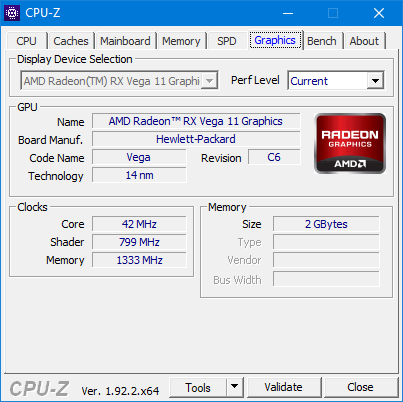
Task: Click the 1333 MHz memory clock value
Action: click(x=139, y=260)
